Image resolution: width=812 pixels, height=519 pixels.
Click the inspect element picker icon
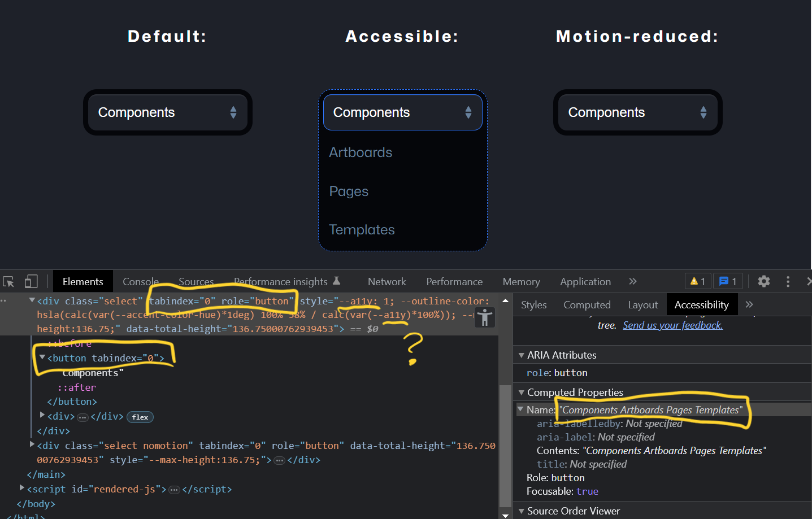coord(8,282)
